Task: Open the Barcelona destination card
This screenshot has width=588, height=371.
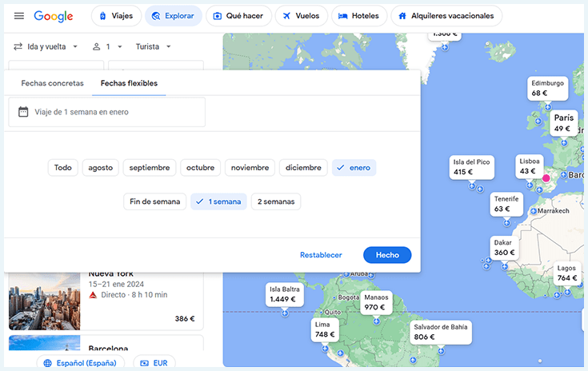Action: [106, 343]
